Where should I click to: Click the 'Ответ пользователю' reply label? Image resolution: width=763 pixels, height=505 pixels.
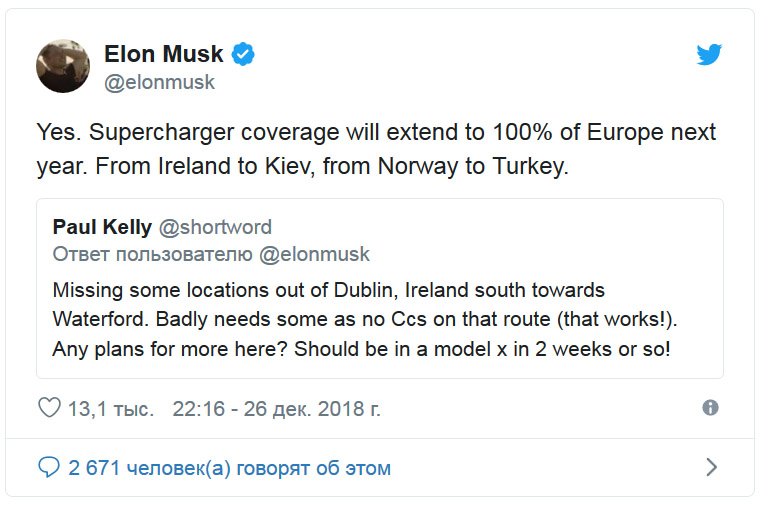click(x=153, y=254)
